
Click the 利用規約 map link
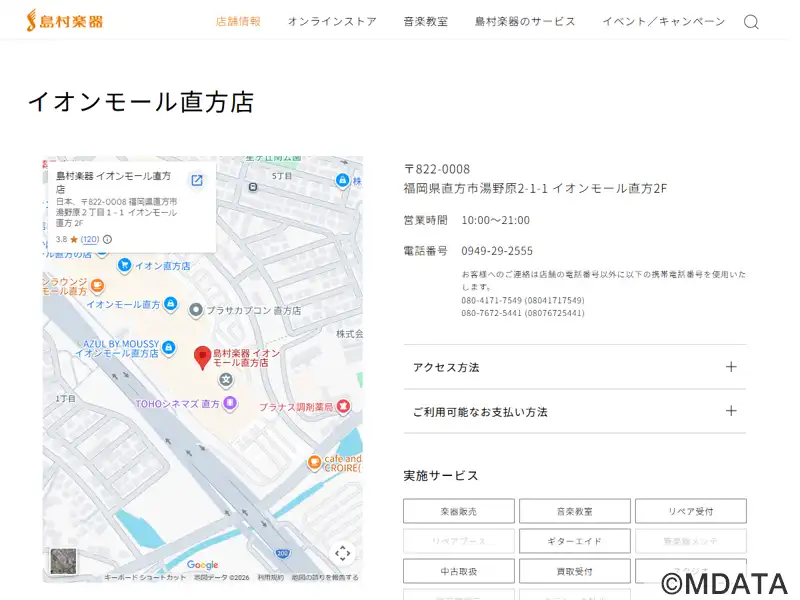coord(270,578)
